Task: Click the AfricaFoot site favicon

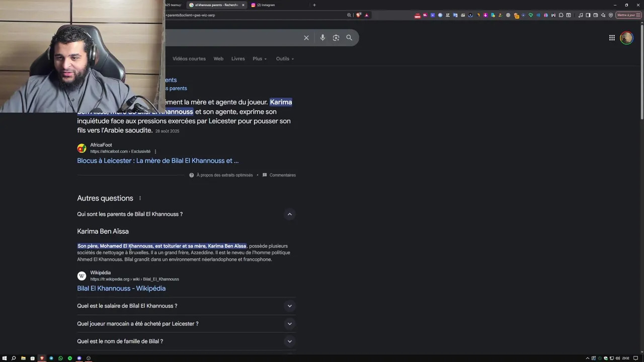Action: coord(82,148)
